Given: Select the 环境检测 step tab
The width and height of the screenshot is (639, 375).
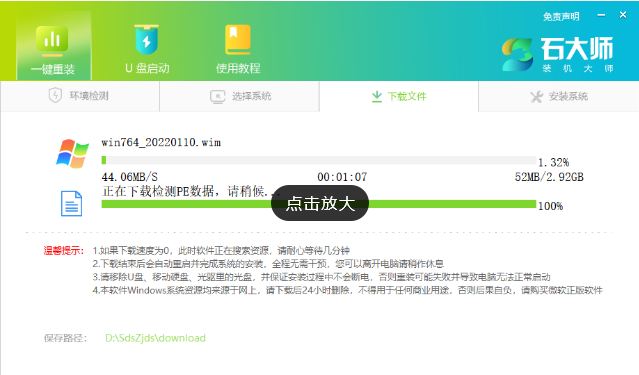Looking at the screenshot, I should click(80, 96).
